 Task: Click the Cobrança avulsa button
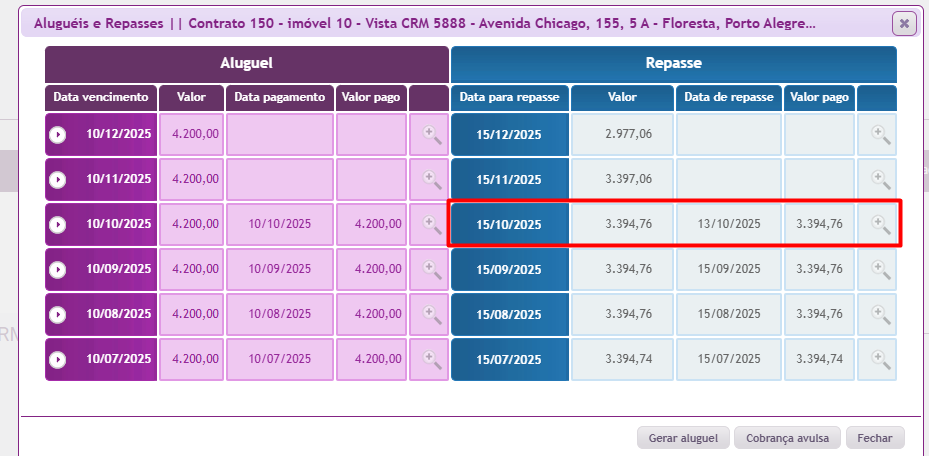click(x=786, y=438)
